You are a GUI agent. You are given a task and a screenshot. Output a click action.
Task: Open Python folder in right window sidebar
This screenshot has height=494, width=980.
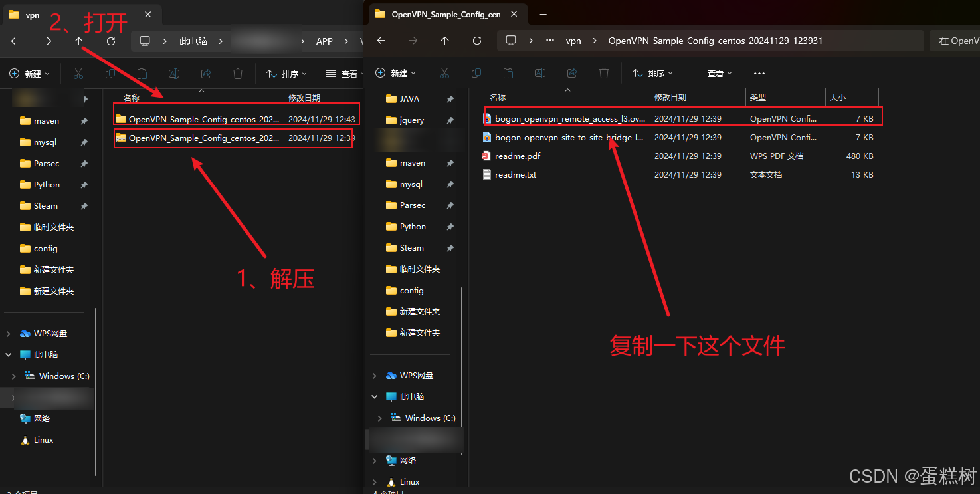click(x=413, y=227)
